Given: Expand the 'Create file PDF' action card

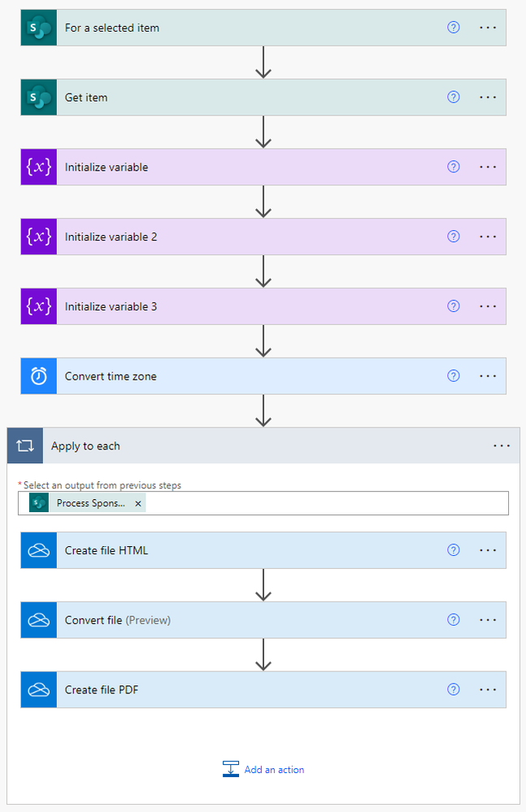Looking at the screenshot, I should point(244,690).
